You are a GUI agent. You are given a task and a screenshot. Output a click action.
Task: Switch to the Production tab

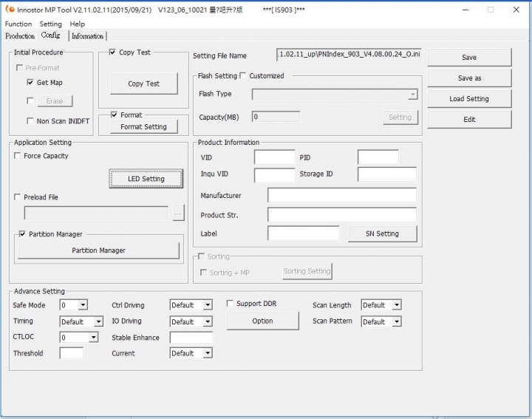[x=20, y=36]
